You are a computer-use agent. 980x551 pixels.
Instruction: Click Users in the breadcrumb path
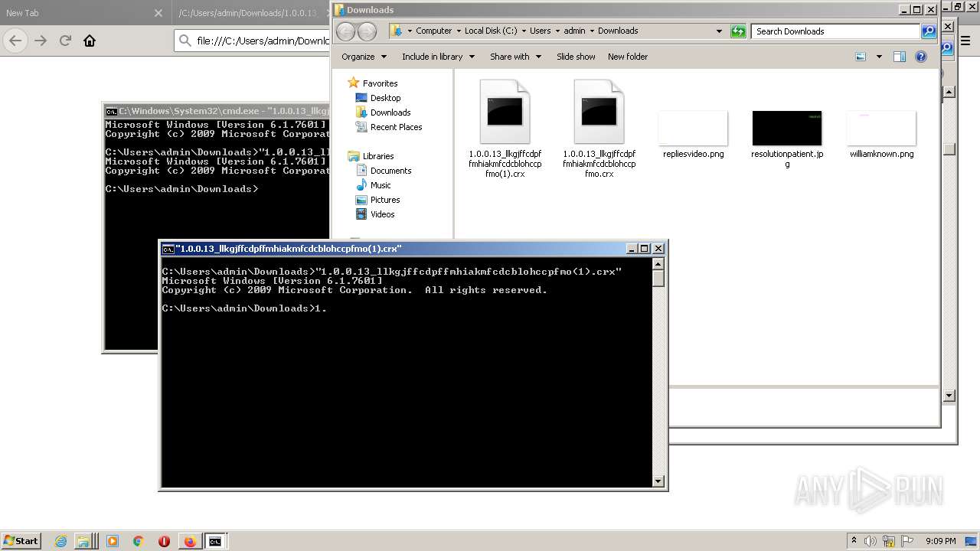(540, 31)
